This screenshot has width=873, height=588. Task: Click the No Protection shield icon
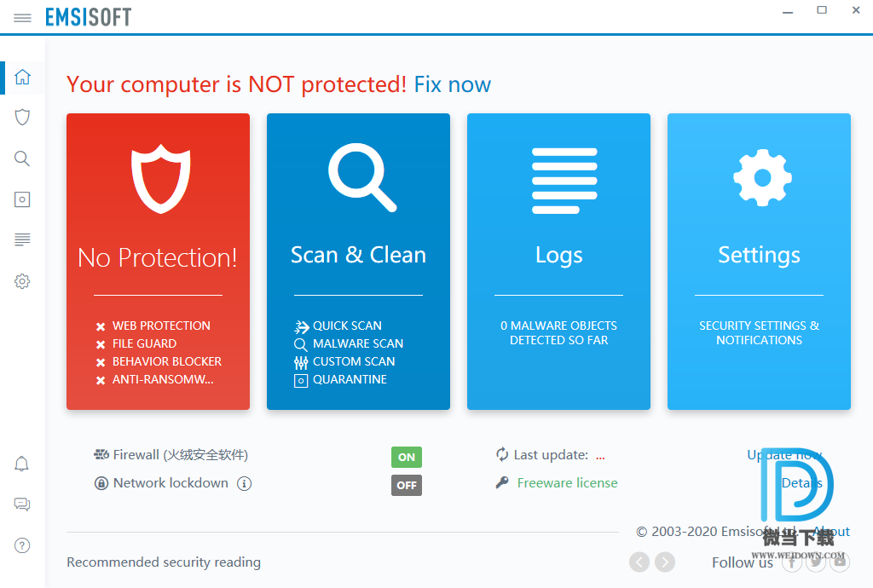[161, 179]
